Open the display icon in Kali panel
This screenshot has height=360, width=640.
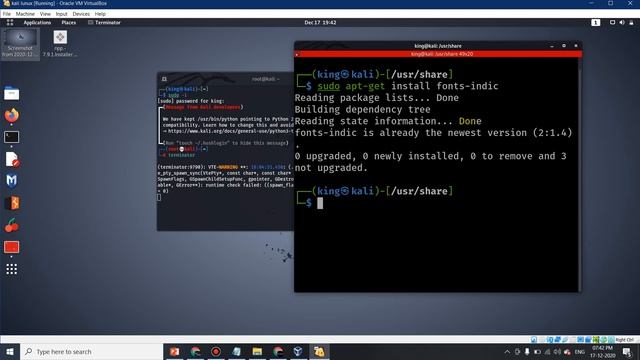(x=612, y=22)
